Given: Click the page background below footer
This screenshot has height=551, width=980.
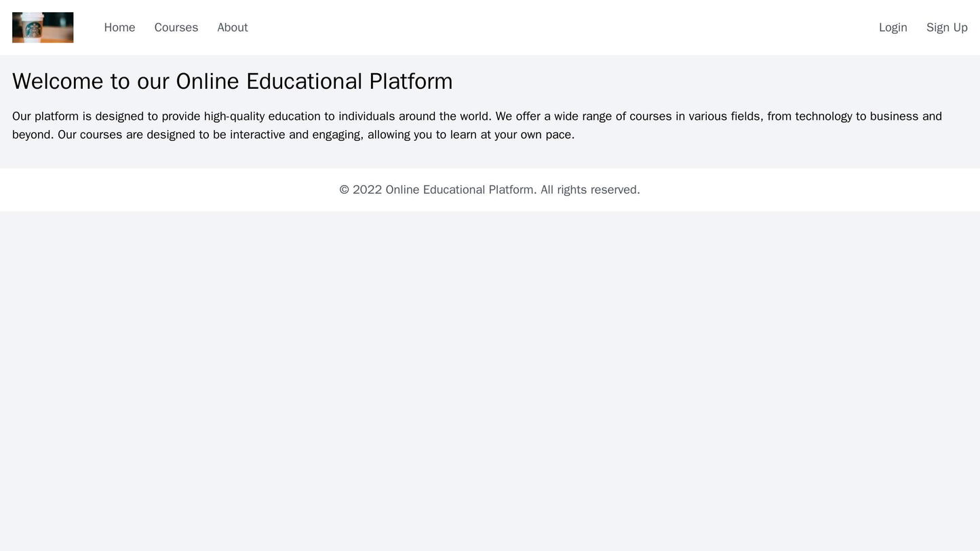Looking at the screenshot, I should tap(490, 373).
